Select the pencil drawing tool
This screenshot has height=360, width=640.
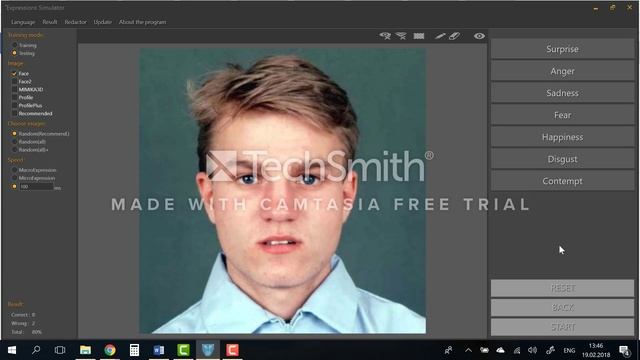440,36
